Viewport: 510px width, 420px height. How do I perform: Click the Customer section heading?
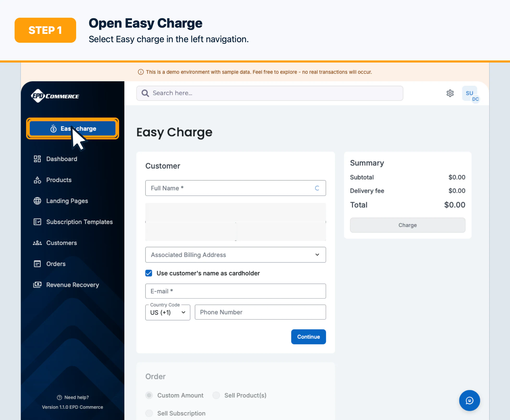tap(163, 166)
